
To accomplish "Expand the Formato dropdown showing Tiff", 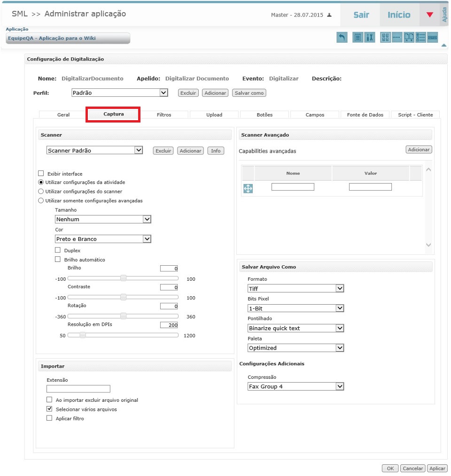I will coord(295,289).
